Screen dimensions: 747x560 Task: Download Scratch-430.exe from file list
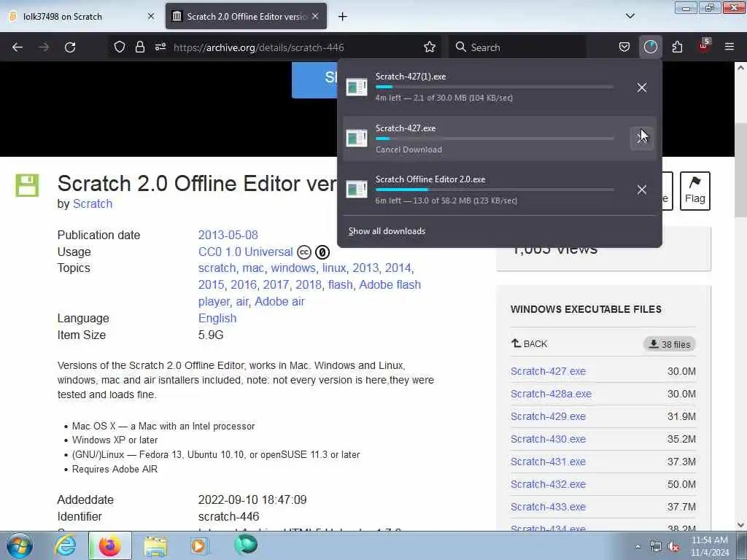(548, 439)
